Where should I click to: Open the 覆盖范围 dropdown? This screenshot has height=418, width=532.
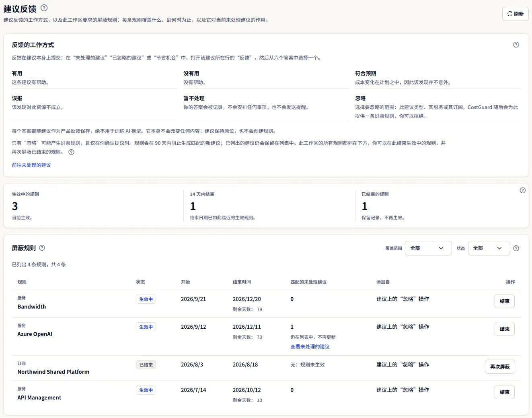point(428,248)
